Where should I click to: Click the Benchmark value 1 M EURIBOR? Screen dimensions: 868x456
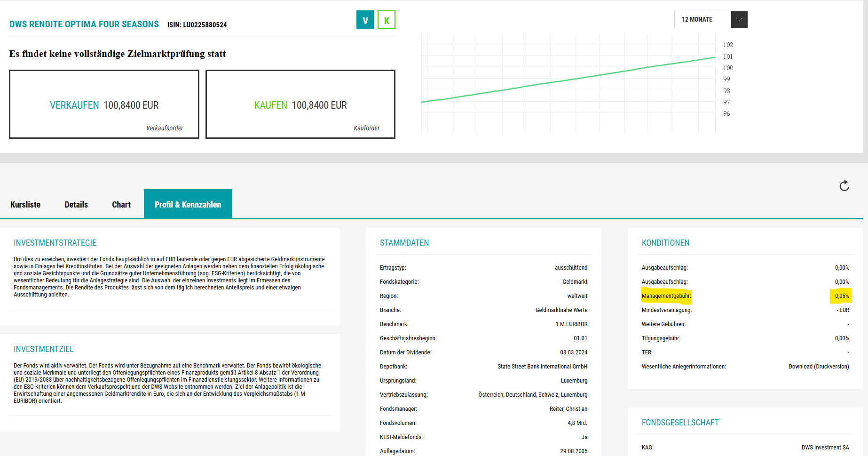tap(571, 324)
